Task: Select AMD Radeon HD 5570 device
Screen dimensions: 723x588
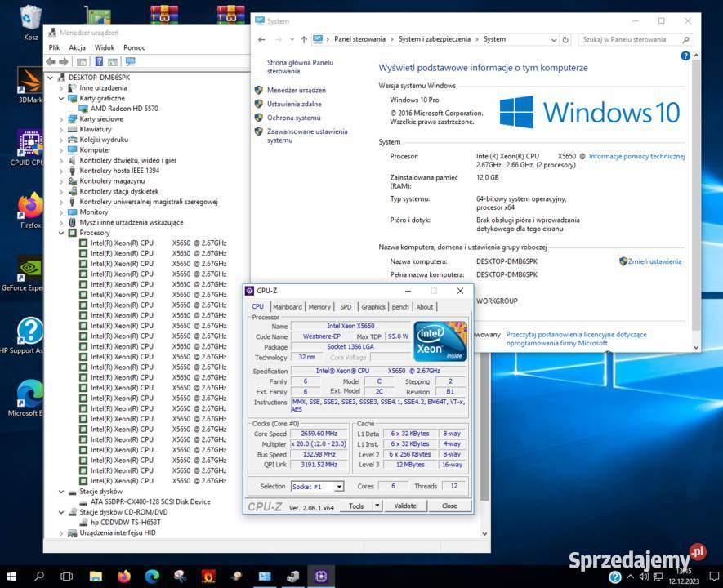Action: coord(124,109)
